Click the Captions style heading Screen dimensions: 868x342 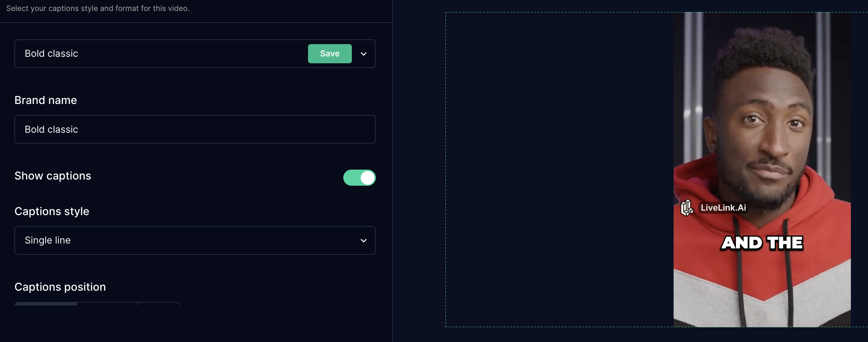[52, 211]
